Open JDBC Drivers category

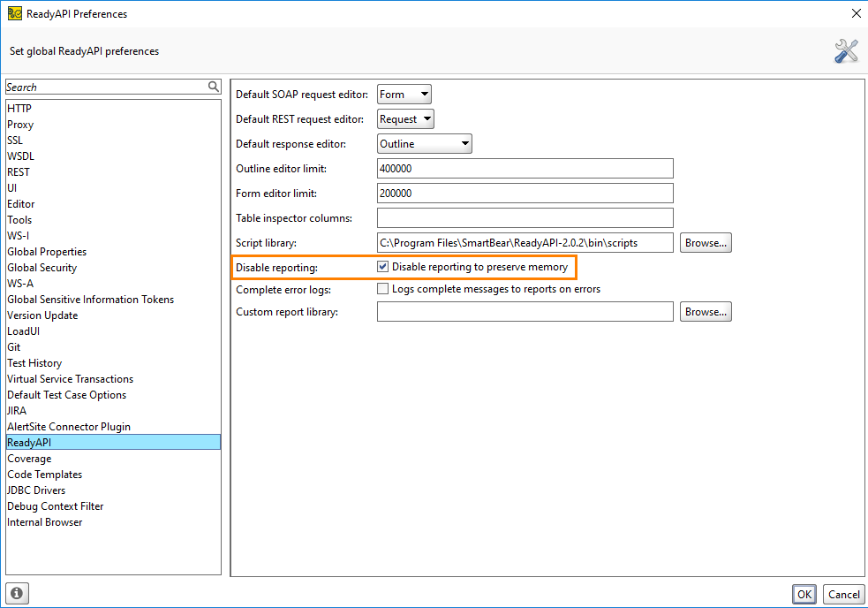(114, 490)
